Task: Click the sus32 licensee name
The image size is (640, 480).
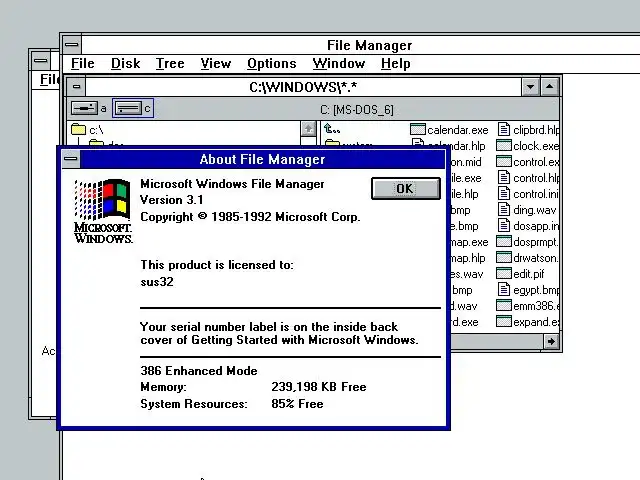Action: click(157, 282)
